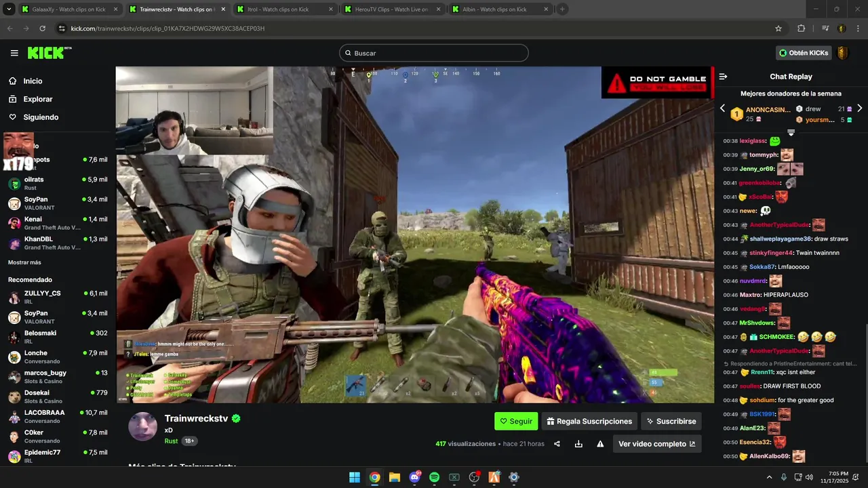
Task: Open the Siguiendo section
Action: [x=41, y=117]
